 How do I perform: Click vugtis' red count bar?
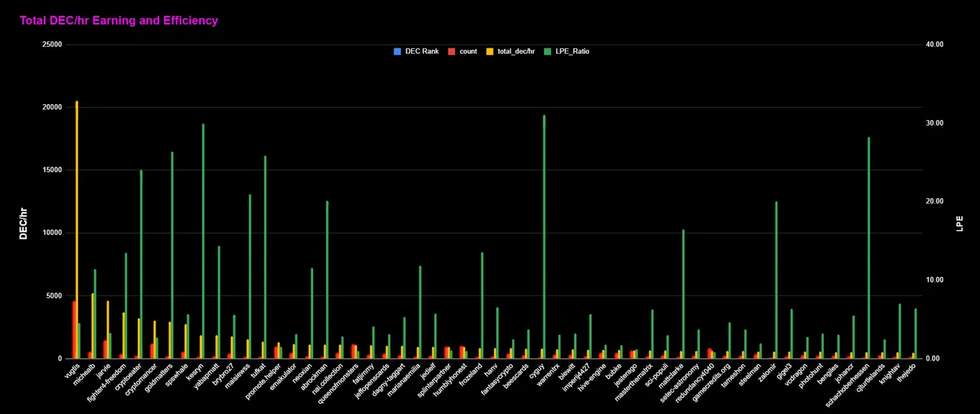click(x=73, y=330)
